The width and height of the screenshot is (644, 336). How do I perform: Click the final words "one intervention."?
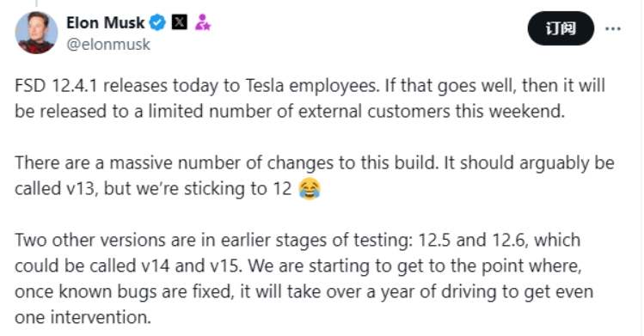coord(83,318)
